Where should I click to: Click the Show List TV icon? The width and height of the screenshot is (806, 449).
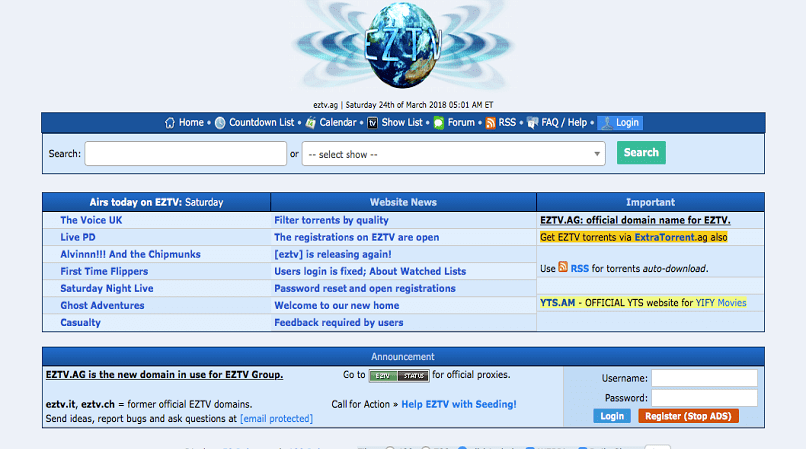pyautogui.click(x=373, y=123)
